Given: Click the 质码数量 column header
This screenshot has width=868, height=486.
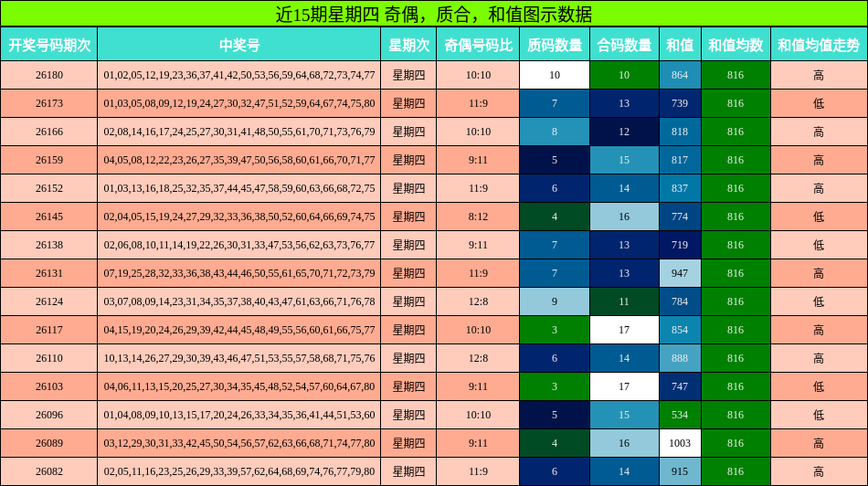Looking at the screenshot, I should click(x=554, y=44).
